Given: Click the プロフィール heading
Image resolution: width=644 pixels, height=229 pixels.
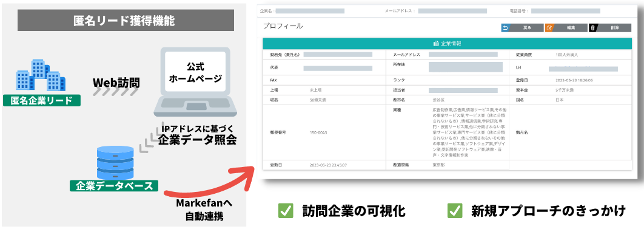Looking at the screenshot, I should (x=283, y=26).
